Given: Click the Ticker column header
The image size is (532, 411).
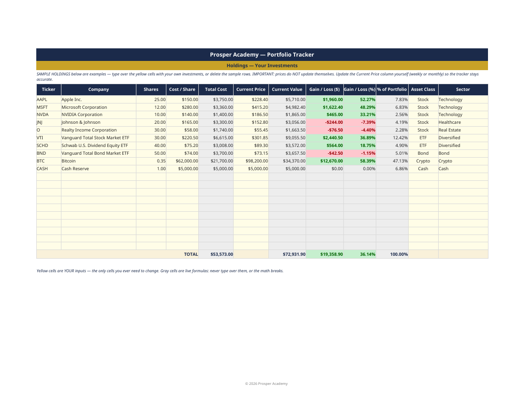Looking at the screenshot, I should coord(48,89).
